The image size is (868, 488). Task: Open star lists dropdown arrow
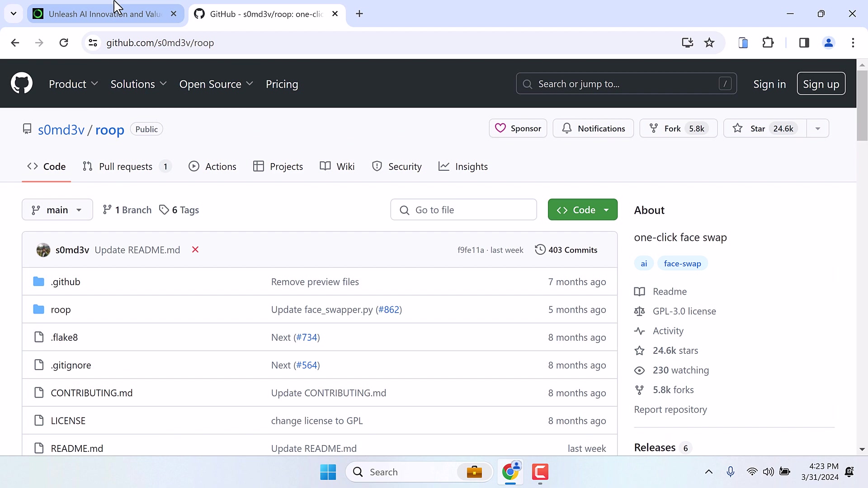817,129
